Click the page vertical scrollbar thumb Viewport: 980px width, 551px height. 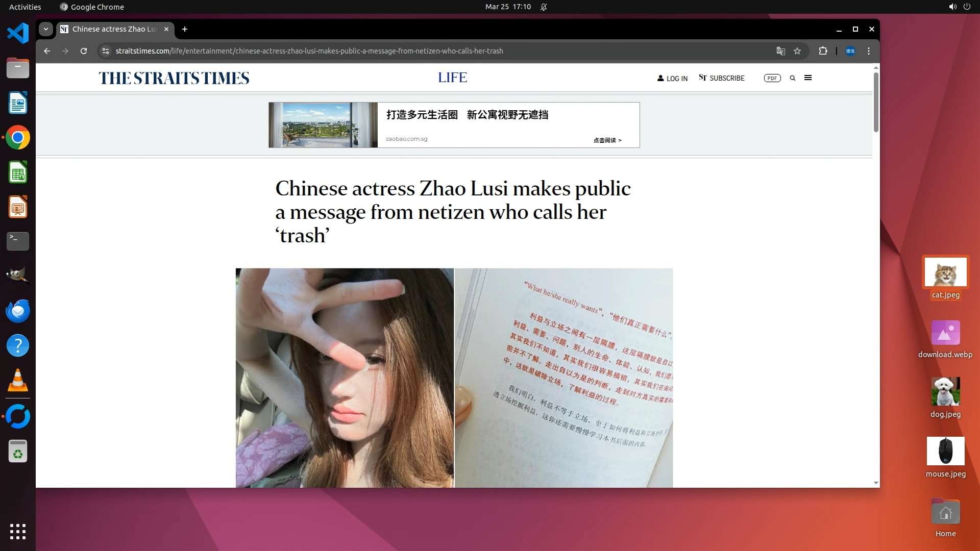876,102
